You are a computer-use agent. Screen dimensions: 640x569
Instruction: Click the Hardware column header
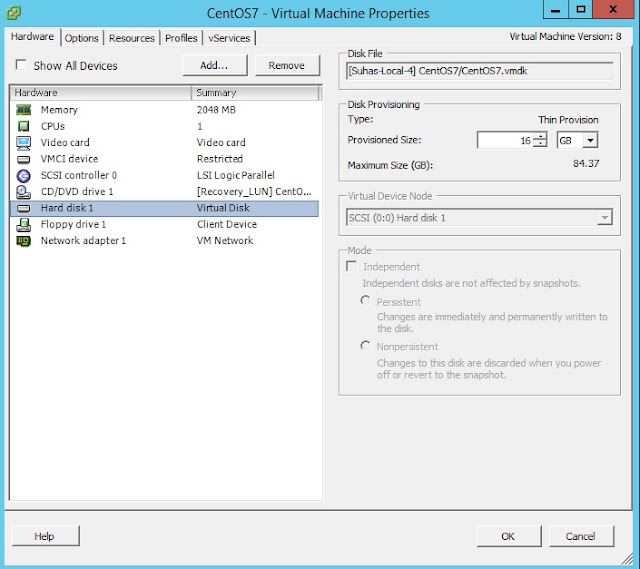point(101,93)
